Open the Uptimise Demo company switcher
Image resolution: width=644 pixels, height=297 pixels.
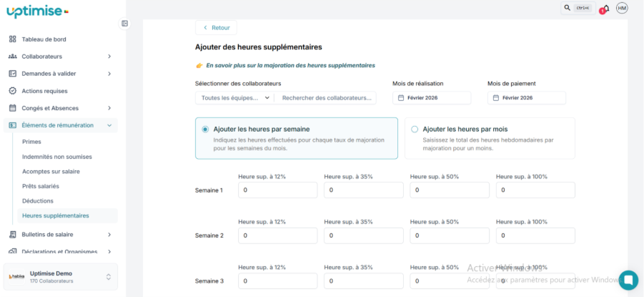[109, 277]
